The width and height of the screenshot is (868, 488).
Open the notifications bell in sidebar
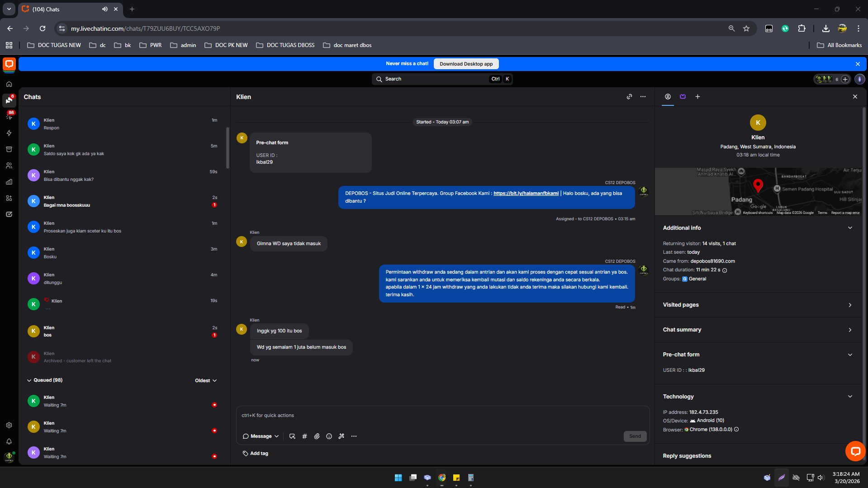coord(9,441)
